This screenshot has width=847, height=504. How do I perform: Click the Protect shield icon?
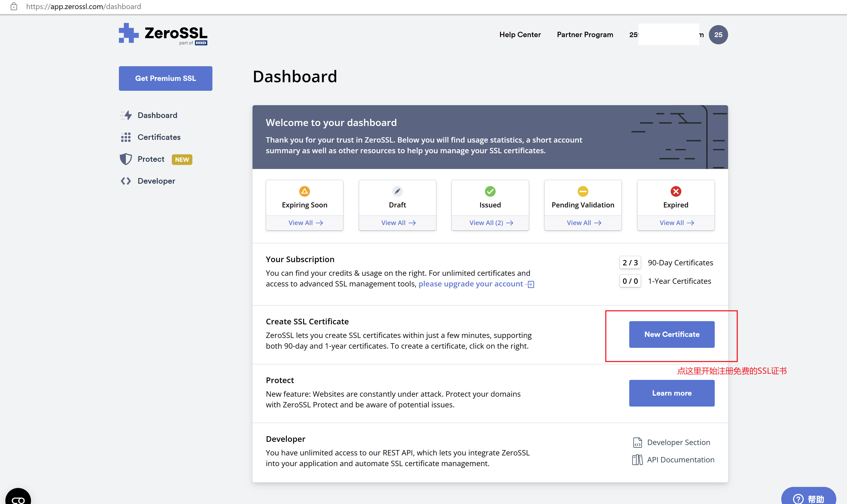point(126,159)
